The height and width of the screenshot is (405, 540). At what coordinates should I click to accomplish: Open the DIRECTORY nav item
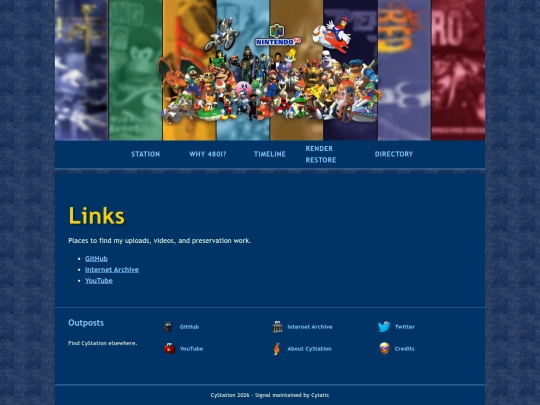point(394,154)
